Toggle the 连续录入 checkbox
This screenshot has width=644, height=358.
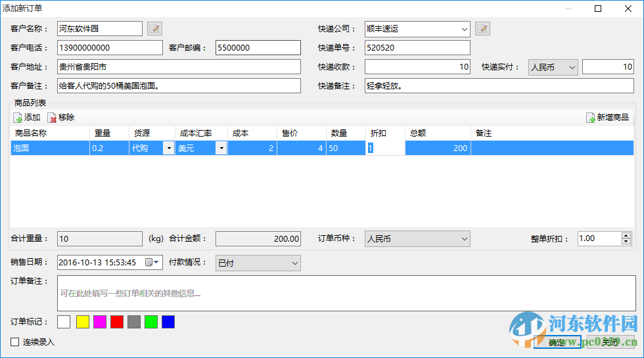point(14,342)
